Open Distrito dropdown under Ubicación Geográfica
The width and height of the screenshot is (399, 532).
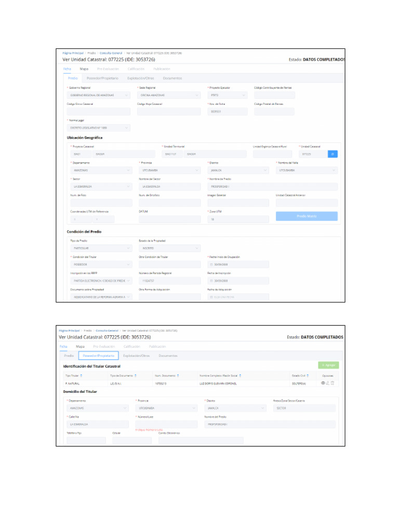coord(238,170)
